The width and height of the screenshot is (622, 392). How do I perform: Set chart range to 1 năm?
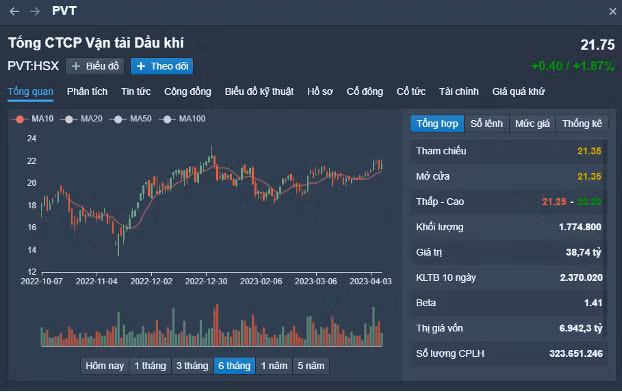pyautogui.click(x=274, y=366)
